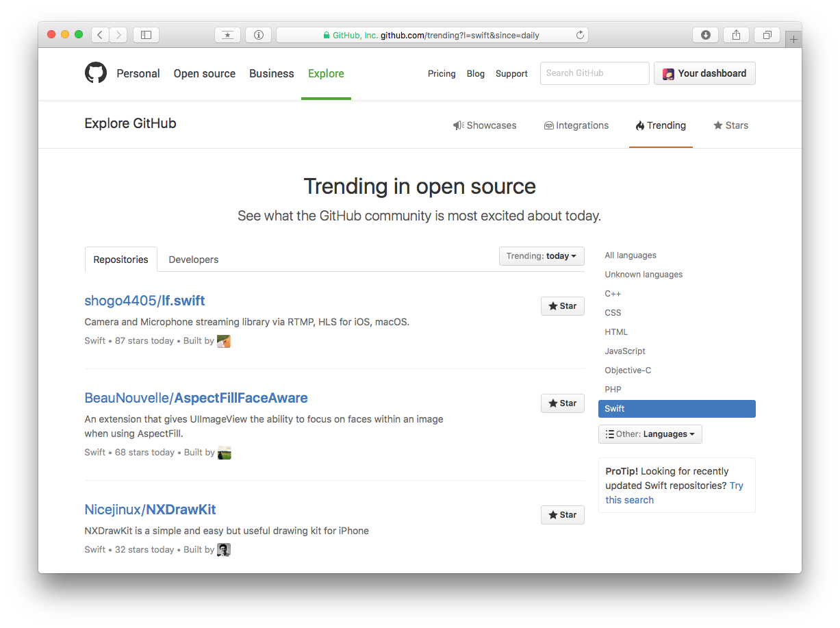Star the Nicejinux/NXDrawKit repository
Viewport: 840px width, 628px height.
[x=562, y=515]
